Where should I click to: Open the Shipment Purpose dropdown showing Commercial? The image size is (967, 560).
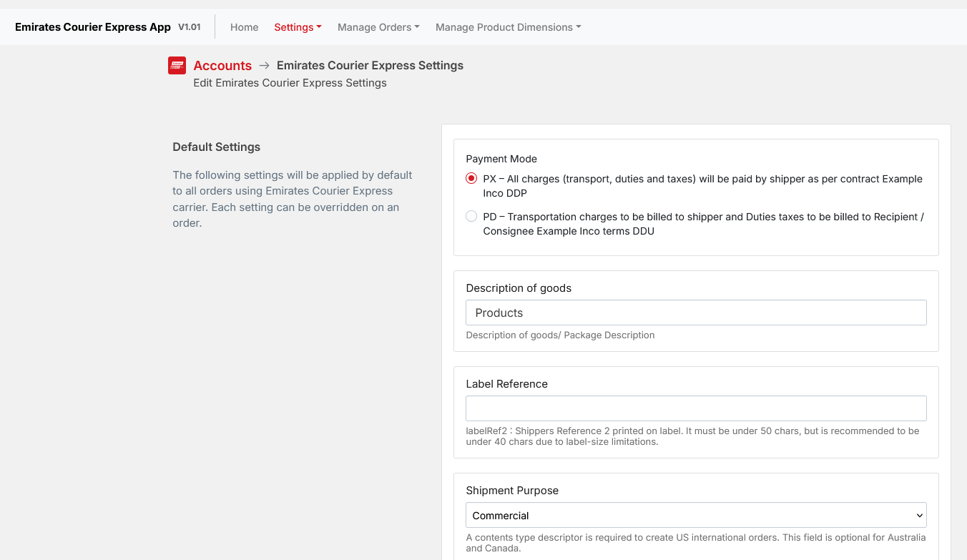pos(696,515)
